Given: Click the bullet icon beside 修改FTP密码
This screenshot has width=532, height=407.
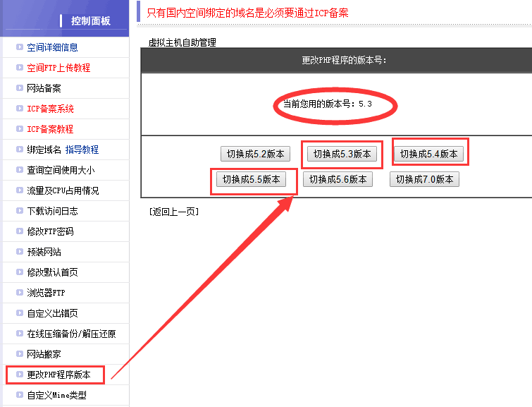Looking at the screenshot, I should click(x=20, y=231).
